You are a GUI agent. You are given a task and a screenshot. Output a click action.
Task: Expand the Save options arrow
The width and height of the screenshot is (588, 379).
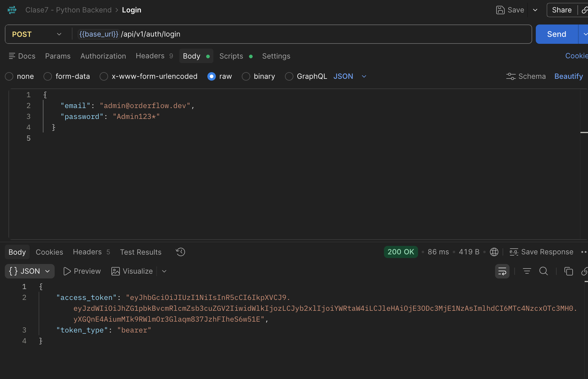coord(535,10)
